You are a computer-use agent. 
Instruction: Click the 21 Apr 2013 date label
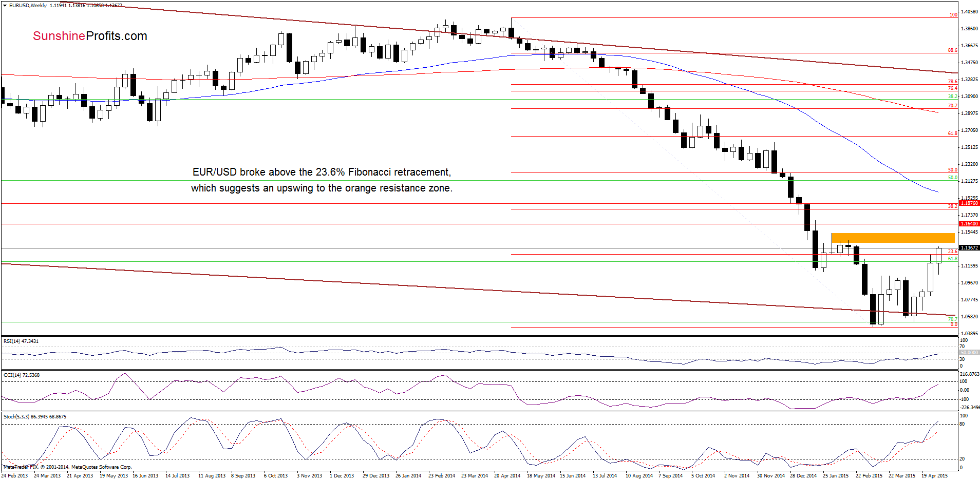[x=80, y=475]
